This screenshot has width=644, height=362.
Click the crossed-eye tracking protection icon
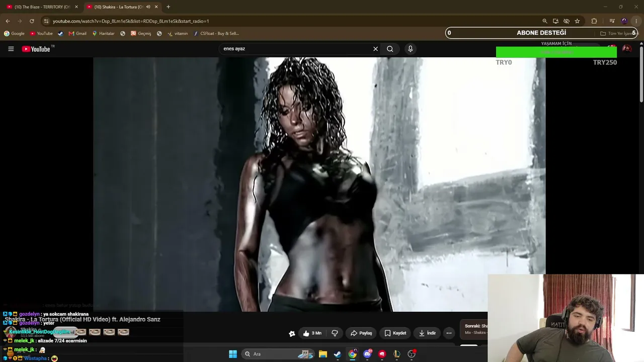coord(567,21)
